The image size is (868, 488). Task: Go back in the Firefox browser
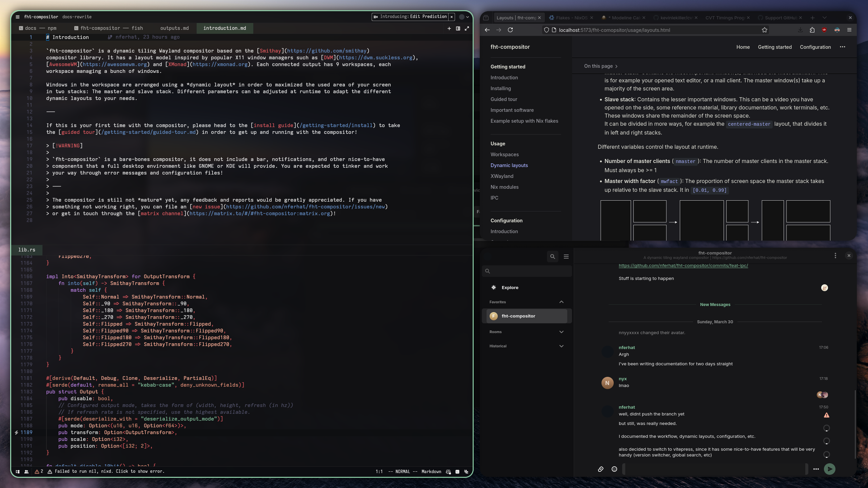487,30
